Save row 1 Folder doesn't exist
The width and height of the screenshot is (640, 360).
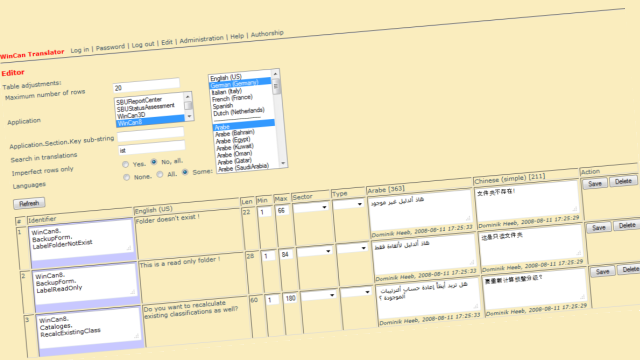click(595, 183)
